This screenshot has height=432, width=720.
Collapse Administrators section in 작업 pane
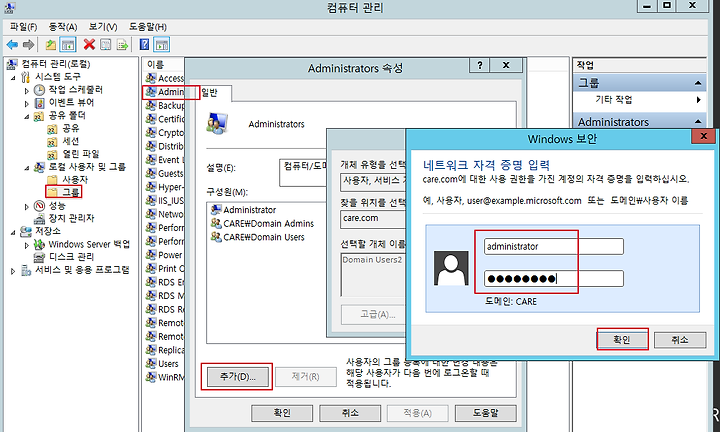(698, 122)
